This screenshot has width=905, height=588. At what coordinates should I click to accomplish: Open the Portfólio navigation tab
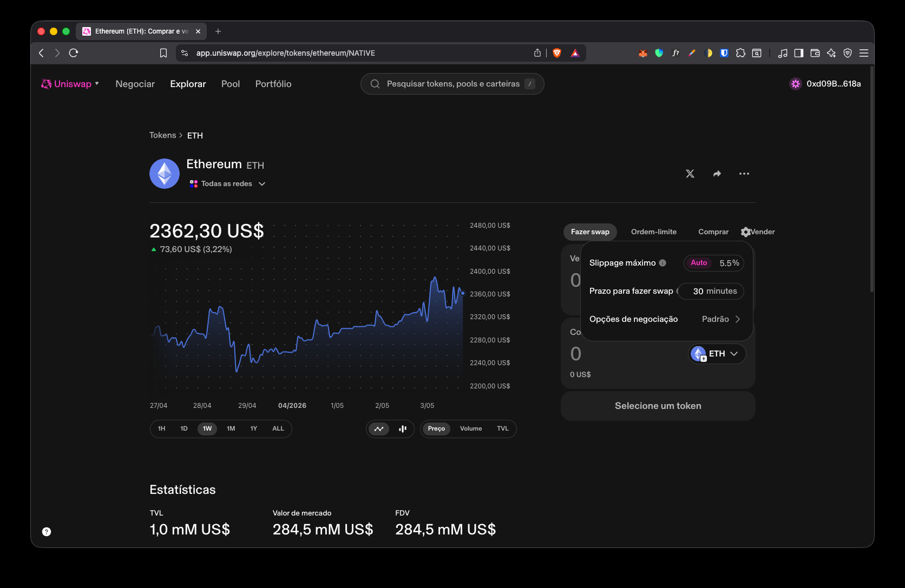click(x=273, y=84)
